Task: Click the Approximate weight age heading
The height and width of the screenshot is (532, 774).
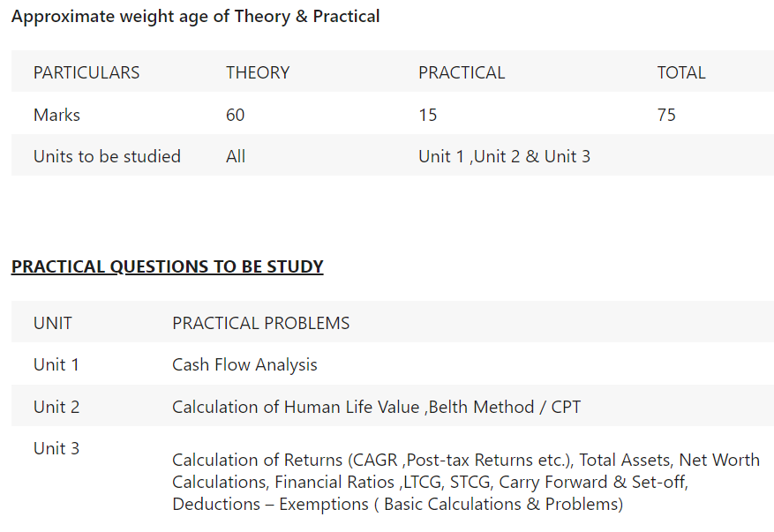Action: [x=195, y=16]
